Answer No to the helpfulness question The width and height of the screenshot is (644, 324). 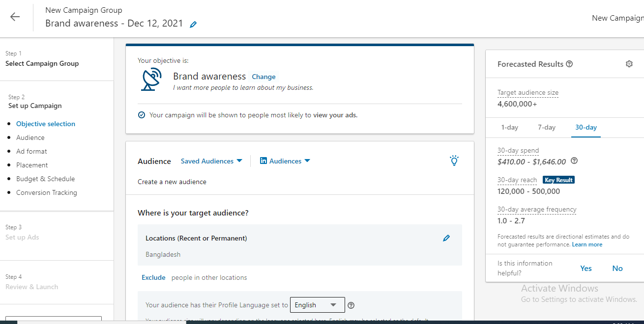(x=617, y=268)
